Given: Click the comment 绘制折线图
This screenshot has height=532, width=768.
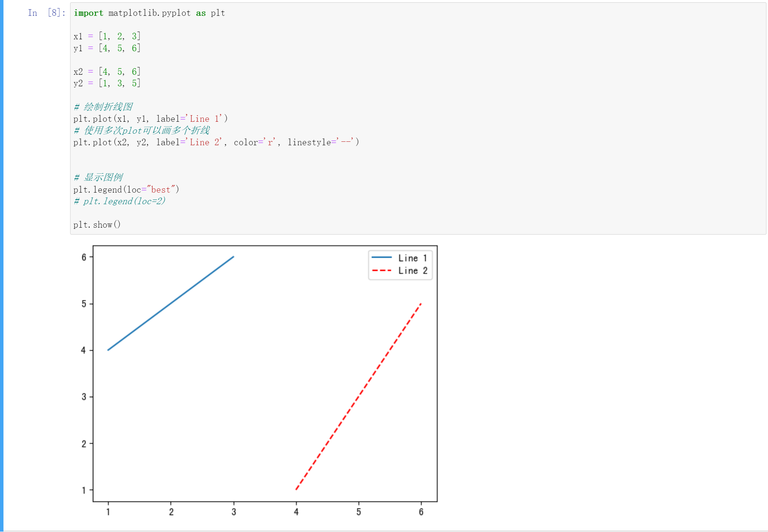Looking at the screenshot, I should [x=103, y=107].
